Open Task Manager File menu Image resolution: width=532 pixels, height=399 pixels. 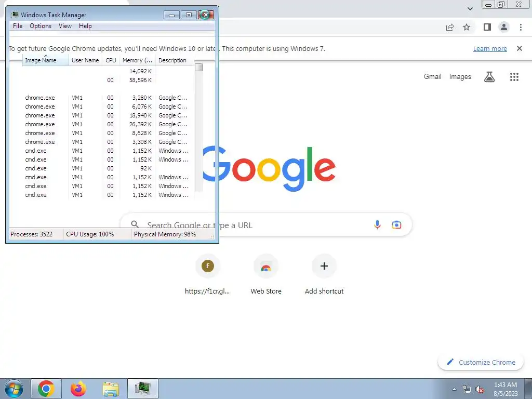[18, 26]
